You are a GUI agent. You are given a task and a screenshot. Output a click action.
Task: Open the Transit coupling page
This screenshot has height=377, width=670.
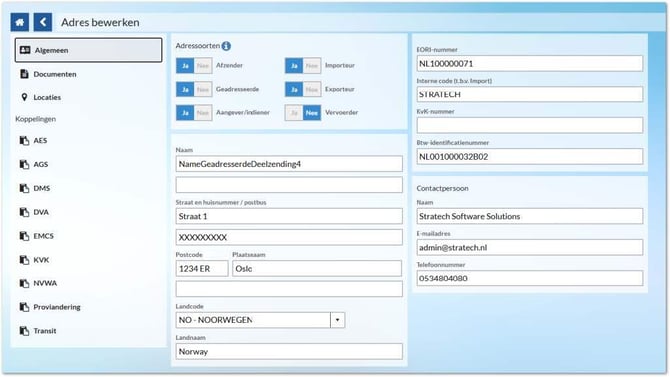(x=88, y=331)
